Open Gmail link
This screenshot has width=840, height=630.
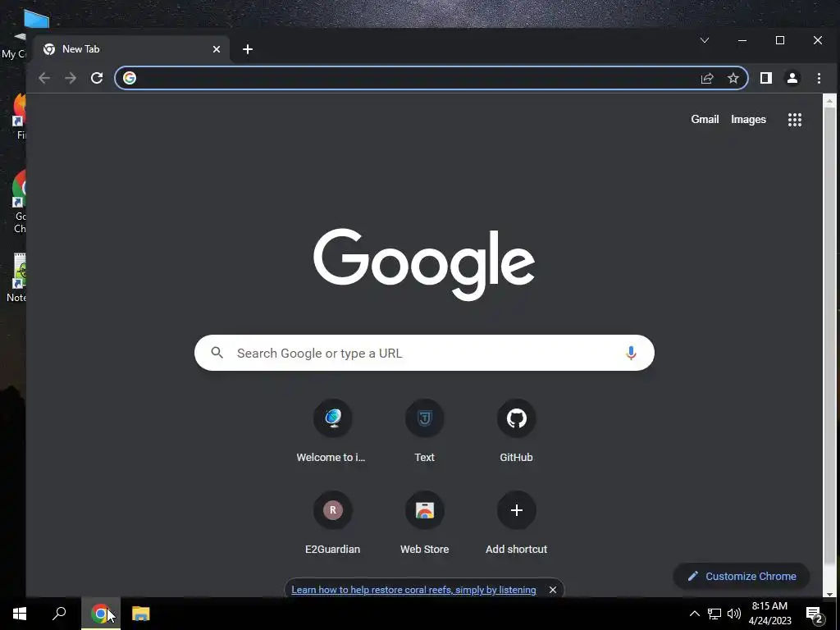[705, 120]
